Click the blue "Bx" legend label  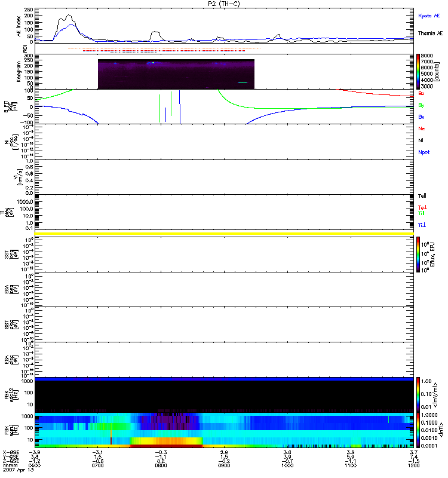pyautogui.click(x=421, y=117)
